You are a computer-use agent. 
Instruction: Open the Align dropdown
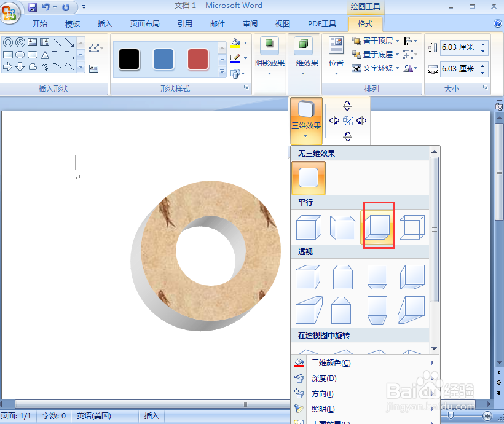click(x=411, y=41)
